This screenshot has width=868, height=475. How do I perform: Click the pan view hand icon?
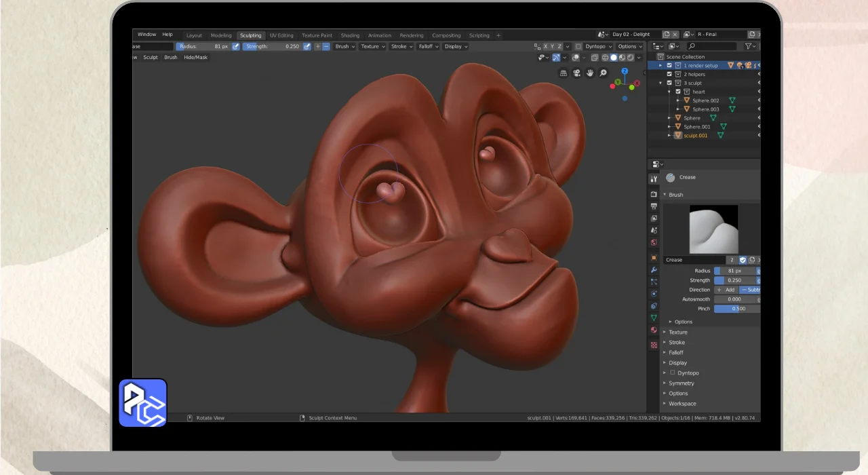tap(590, 73)
